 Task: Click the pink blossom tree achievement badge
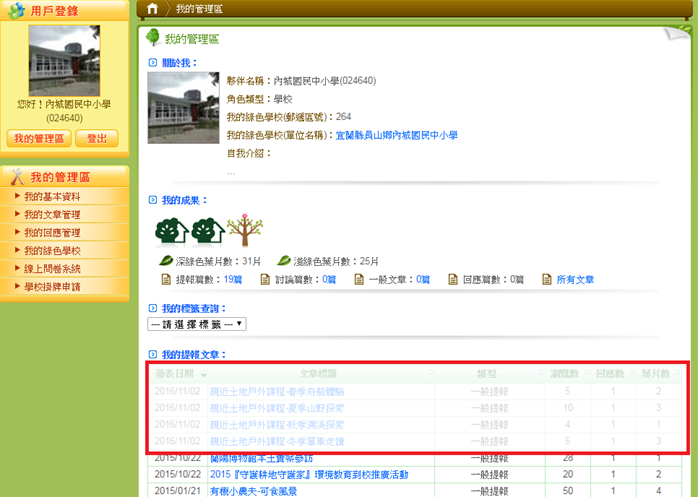pyautogui.click(x=241, y=229)
